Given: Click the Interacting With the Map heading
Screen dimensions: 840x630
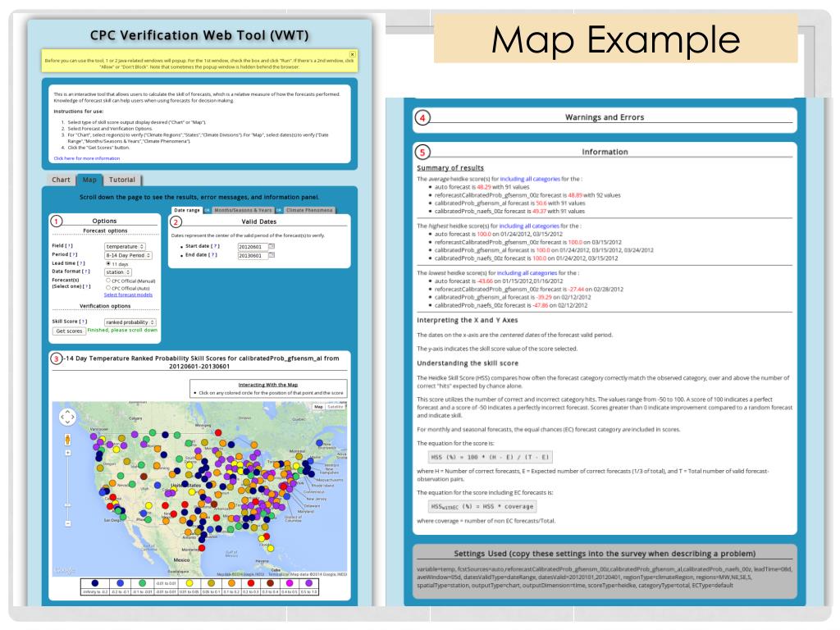Looking at the screenshot, I should [x=268, y=385].
